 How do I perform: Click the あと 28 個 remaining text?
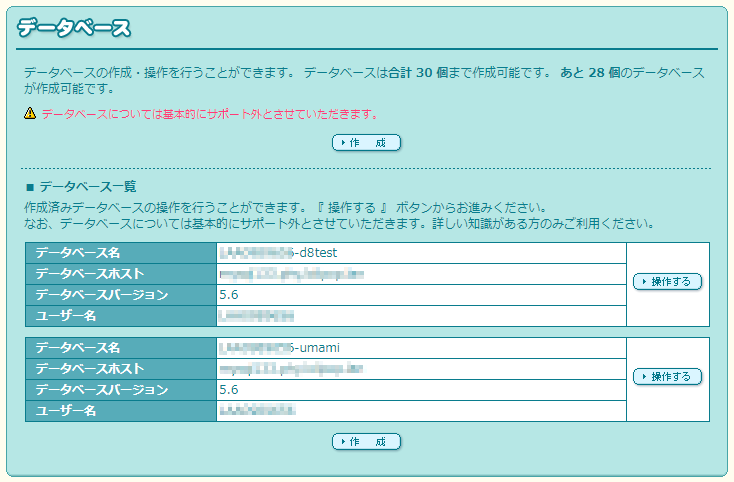click(590, 73)
